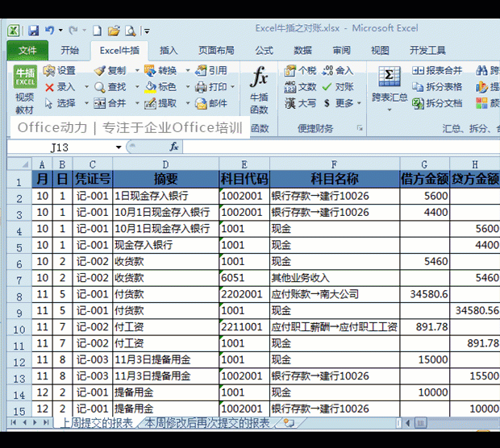Switch to sheet 本周修改后再次提交的报表
Screen dimensions: 500x448
pos(207,423)
